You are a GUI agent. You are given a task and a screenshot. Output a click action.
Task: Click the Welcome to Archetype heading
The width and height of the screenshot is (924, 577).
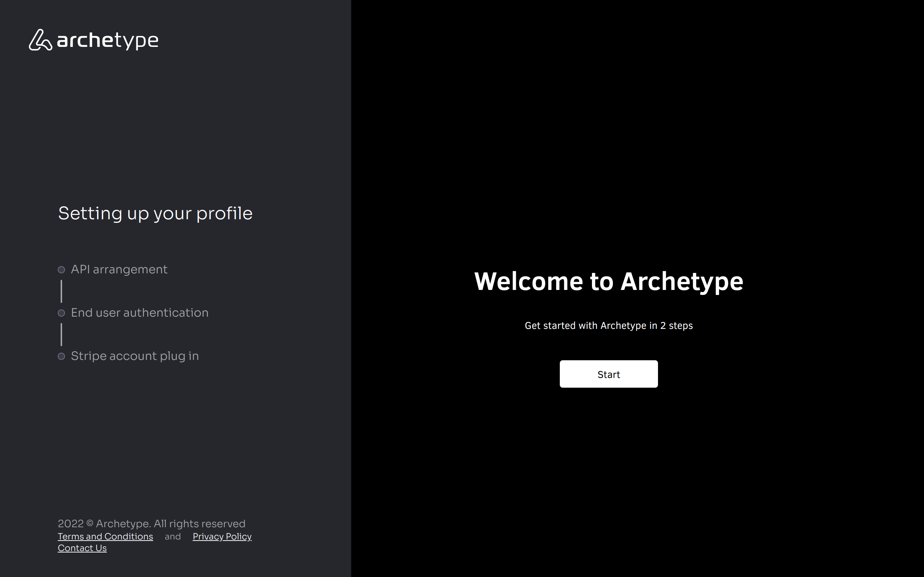[x=609, y=281]
